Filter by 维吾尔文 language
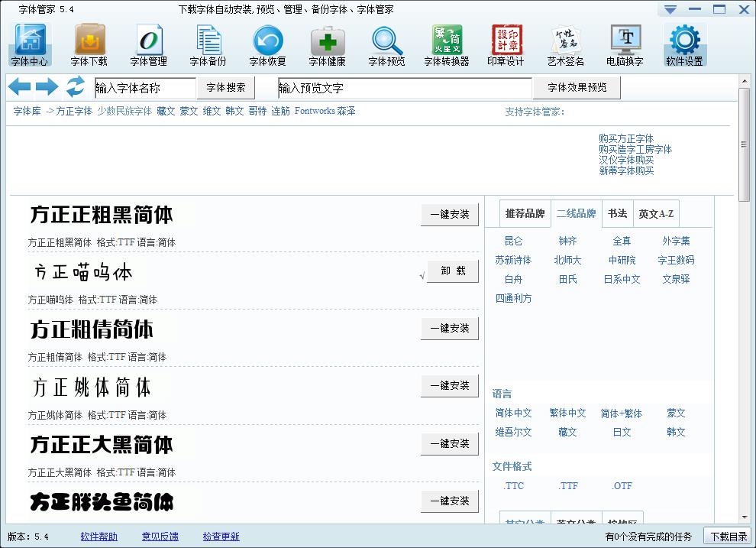 513,432
